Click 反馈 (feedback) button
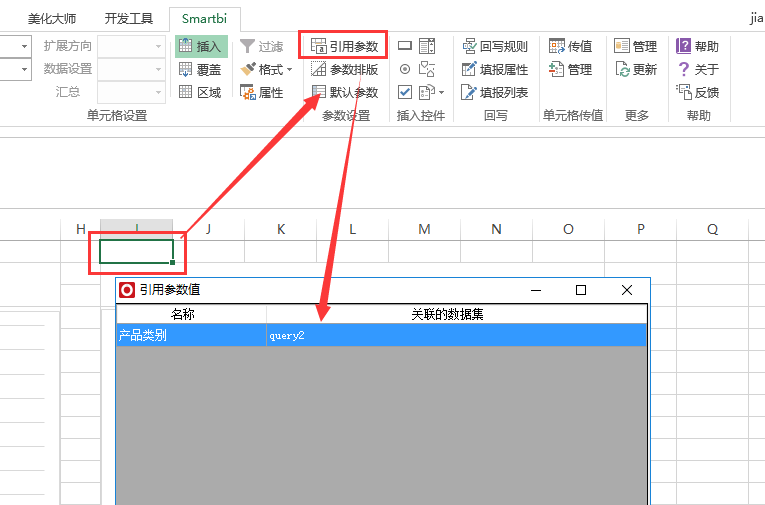The width and height of the screenshot is (765, 505). coord(697,92)
